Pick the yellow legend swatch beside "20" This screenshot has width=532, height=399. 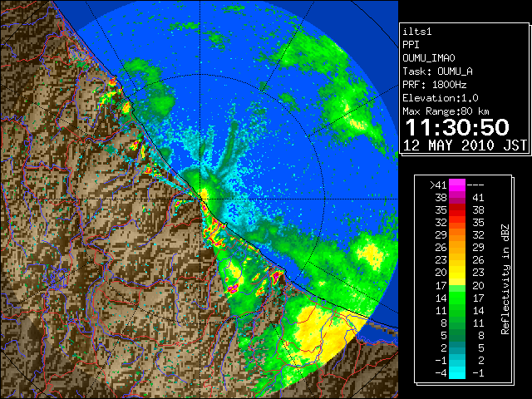[457, 273]
